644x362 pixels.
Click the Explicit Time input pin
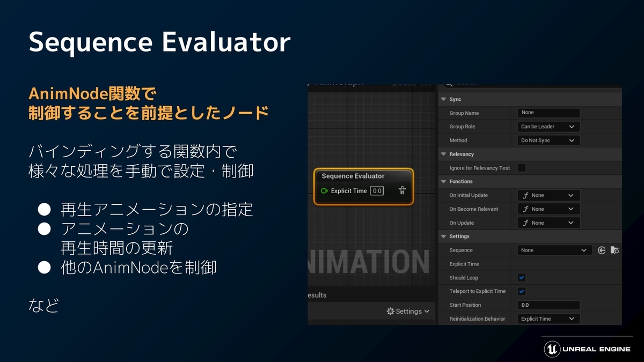324,191
